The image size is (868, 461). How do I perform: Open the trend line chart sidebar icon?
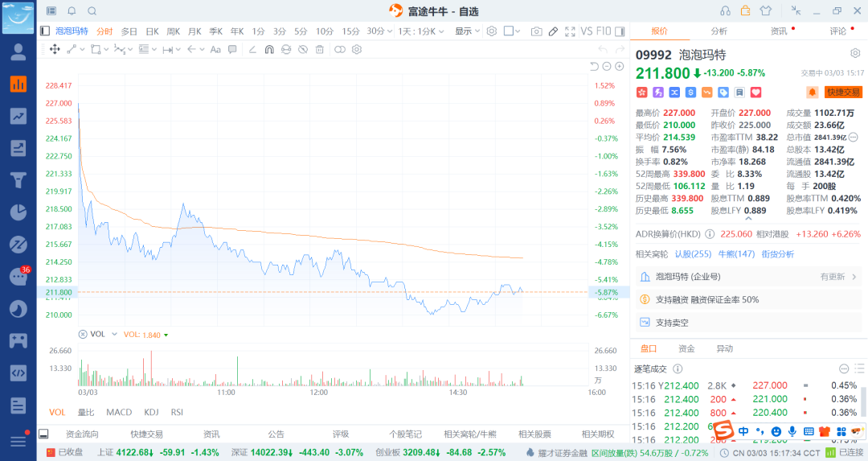(18, 116)
